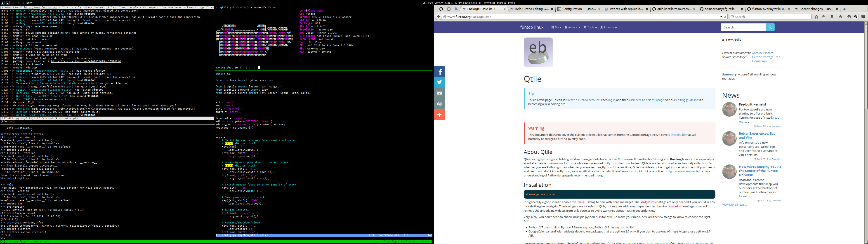Open the Create a Funtoo account link
Viewport: 868px width, 244px height.
click(x=583, y=100)
